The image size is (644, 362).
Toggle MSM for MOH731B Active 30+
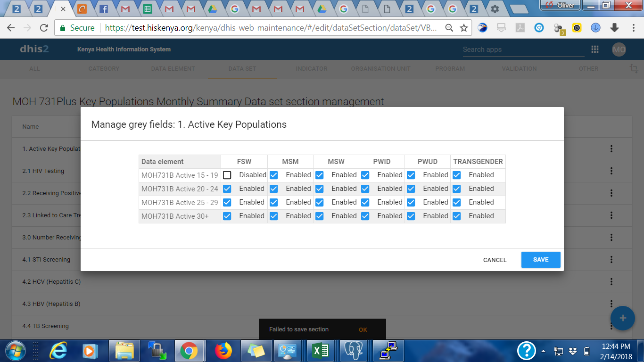point(273,216)
